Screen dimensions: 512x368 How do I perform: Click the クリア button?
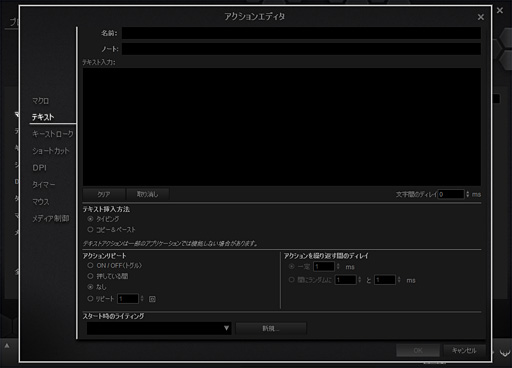click(x=104, y=194)
